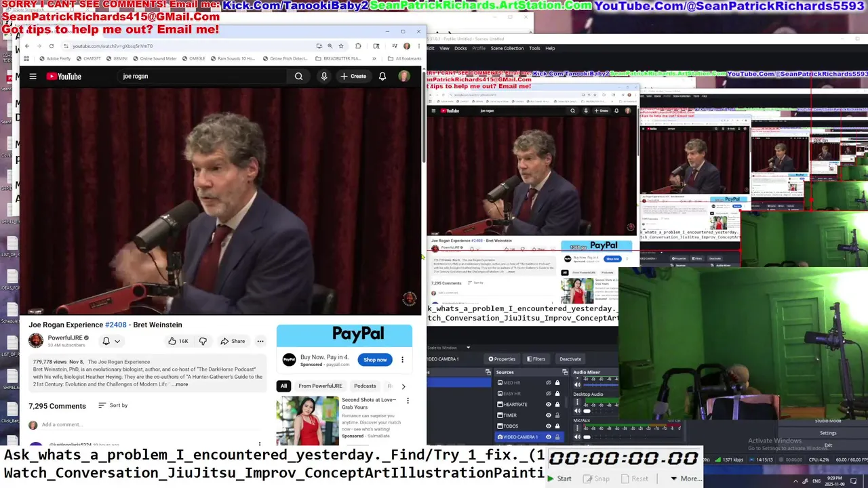This screenshot has height=488, width=868.
Task: Open OBS source Properties button
Action: 502,359
